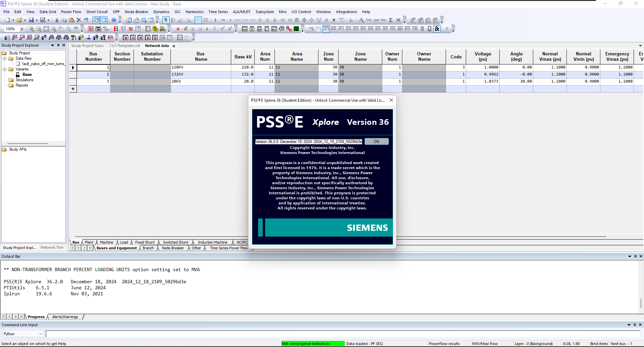Click the Sigma summation toolbar icon

[391, 20]
